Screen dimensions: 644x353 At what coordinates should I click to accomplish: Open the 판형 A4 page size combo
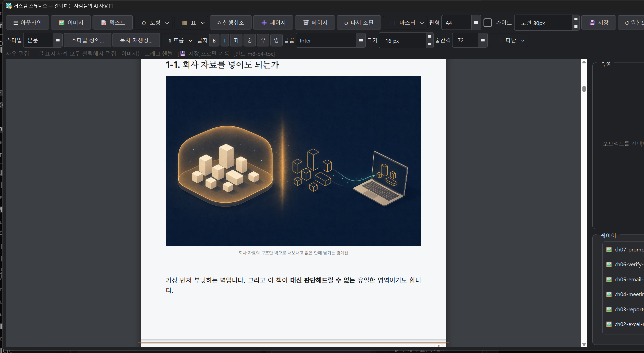pyautogui.click(x=461, y=23)
